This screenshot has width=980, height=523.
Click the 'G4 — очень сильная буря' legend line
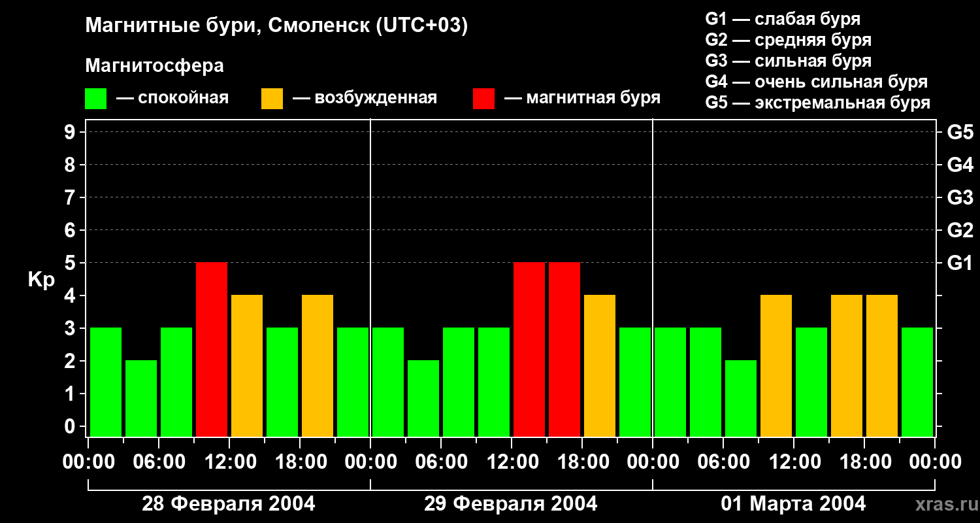click(x=817, y=82)
